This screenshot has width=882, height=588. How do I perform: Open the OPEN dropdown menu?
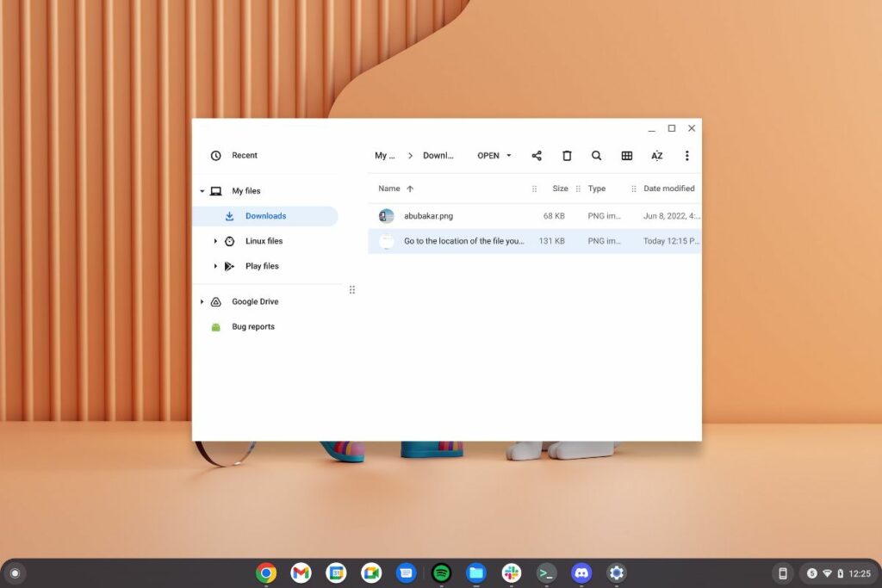(x=494, y=156)
